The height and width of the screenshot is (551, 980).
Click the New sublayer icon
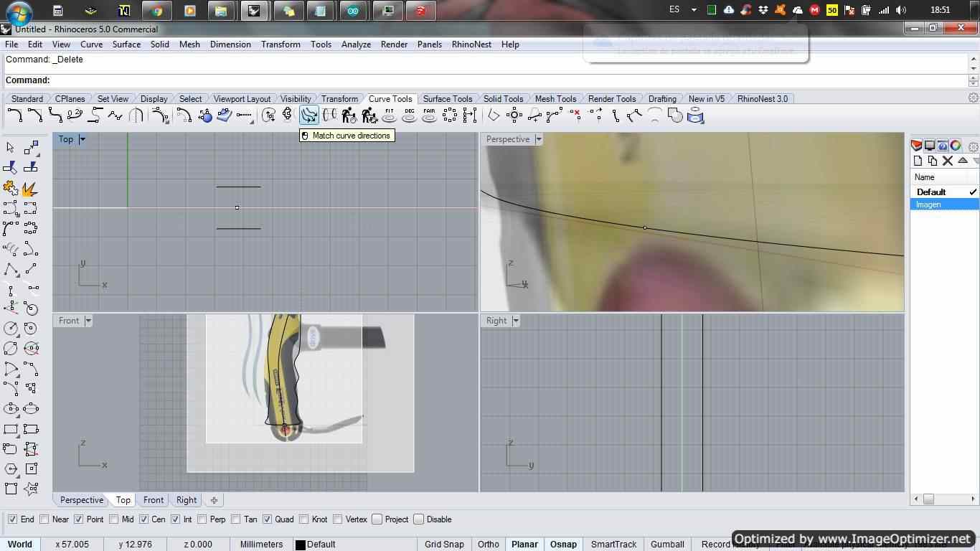coord(933,161)
